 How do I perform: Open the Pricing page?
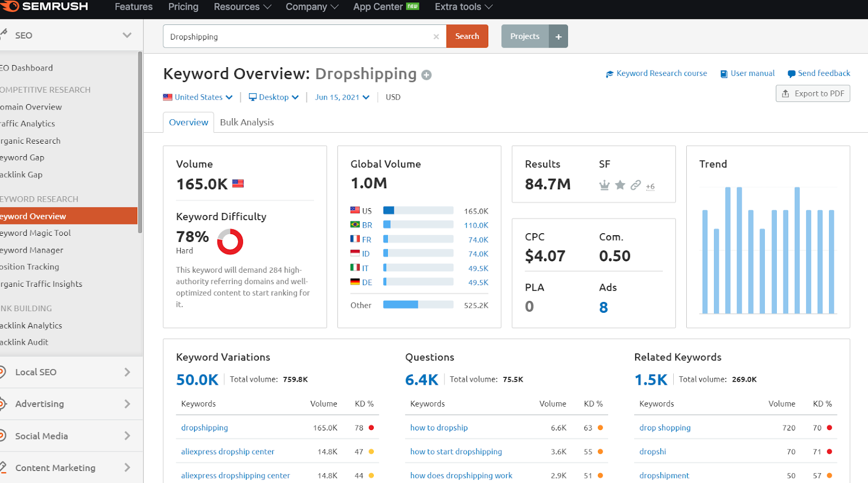coord(183,7)
